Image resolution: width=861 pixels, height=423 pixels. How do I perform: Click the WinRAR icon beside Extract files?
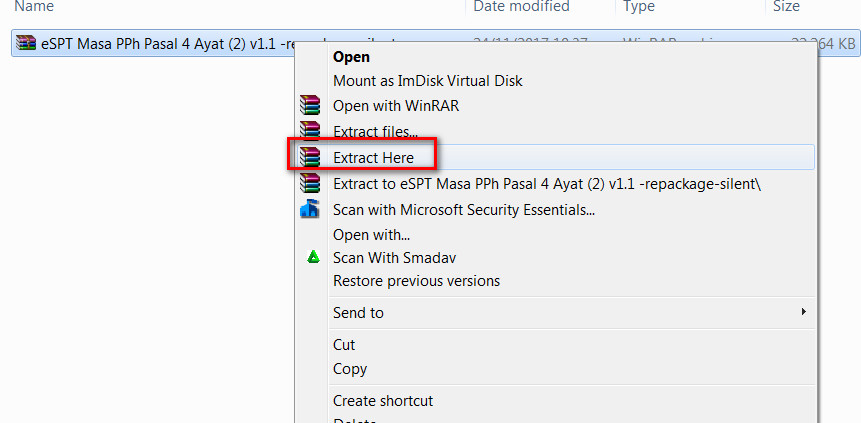click(x=310, y=131)
